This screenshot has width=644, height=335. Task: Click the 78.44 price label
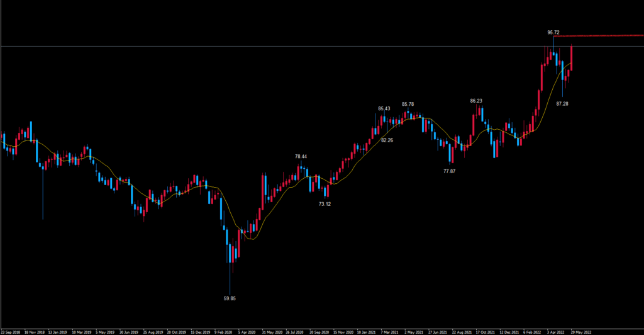coord(301,156)
